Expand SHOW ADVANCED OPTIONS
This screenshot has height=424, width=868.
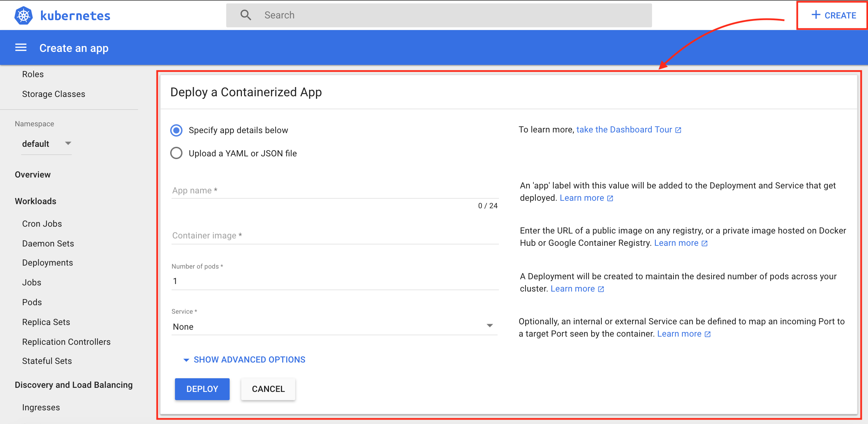(x=245, y=359)
